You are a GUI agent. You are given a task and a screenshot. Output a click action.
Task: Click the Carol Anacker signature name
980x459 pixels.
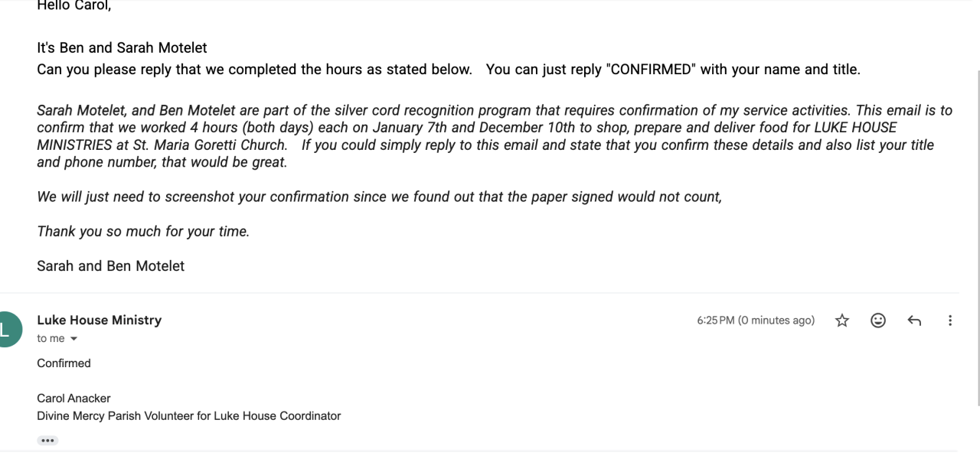(x=73, y=399)
